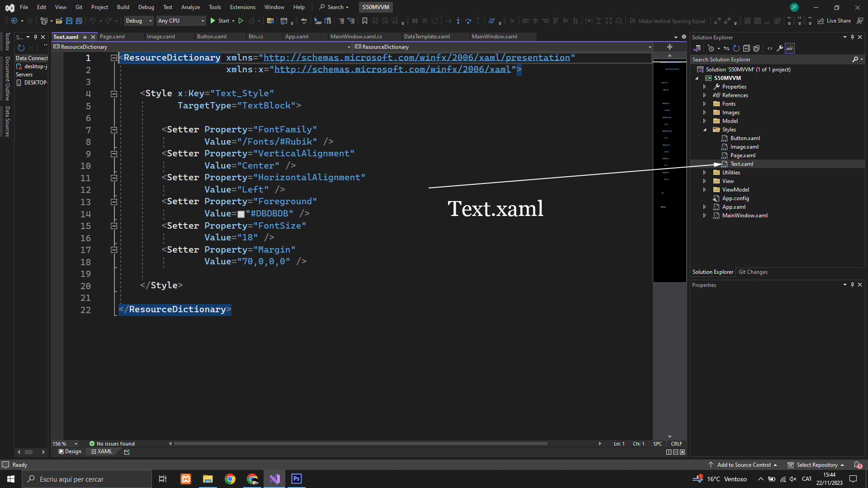This screenshot has height=488, width=868.
Task: Toggle Preview Selected Items in Solution Explorer
Action: point(790,48)
